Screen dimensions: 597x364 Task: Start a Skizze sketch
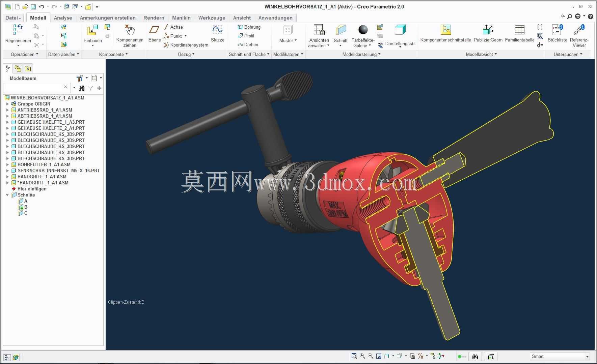click(217, 33)
